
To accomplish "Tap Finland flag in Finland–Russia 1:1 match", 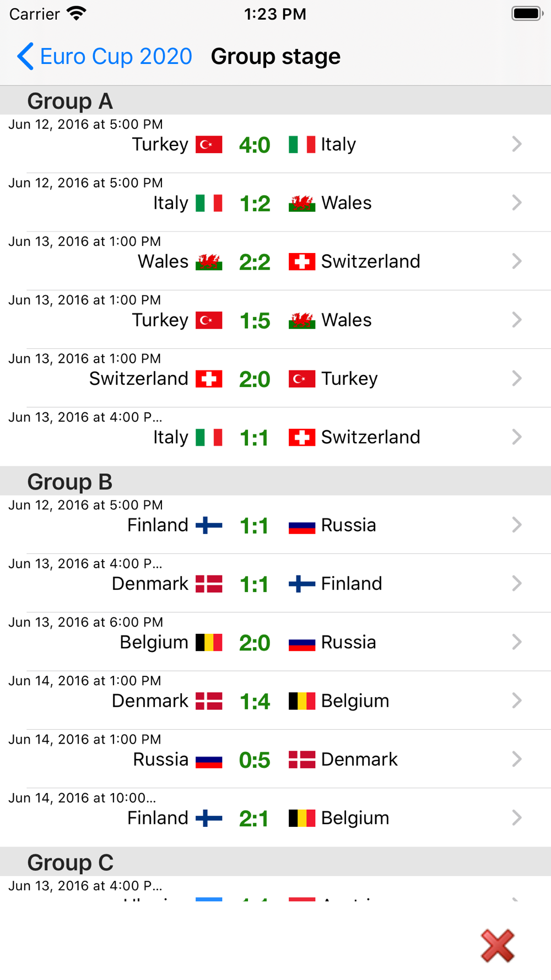I will click(x=209, y=525).
